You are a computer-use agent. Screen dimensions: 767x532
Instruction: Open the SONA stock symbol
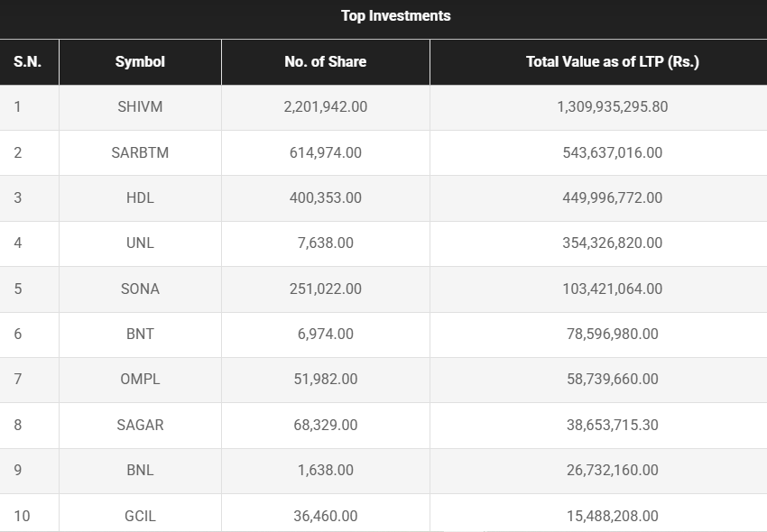(140, 289)
